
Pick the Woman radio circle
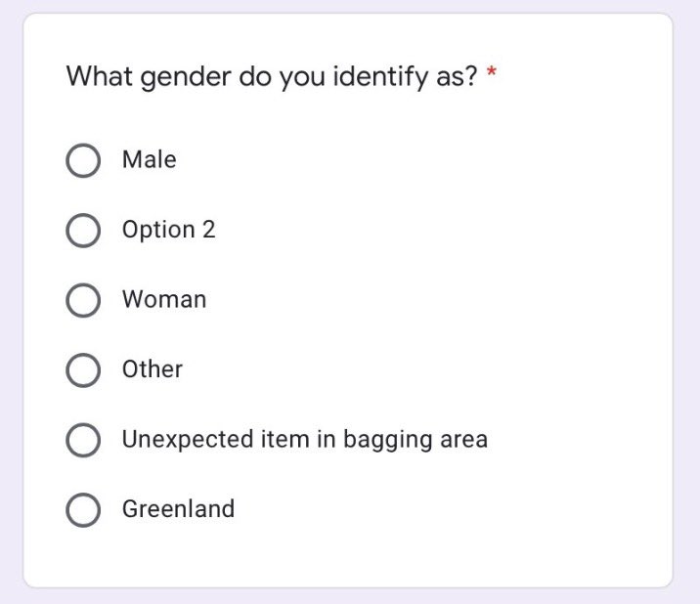pyautogui.click(x=83, y=300)
